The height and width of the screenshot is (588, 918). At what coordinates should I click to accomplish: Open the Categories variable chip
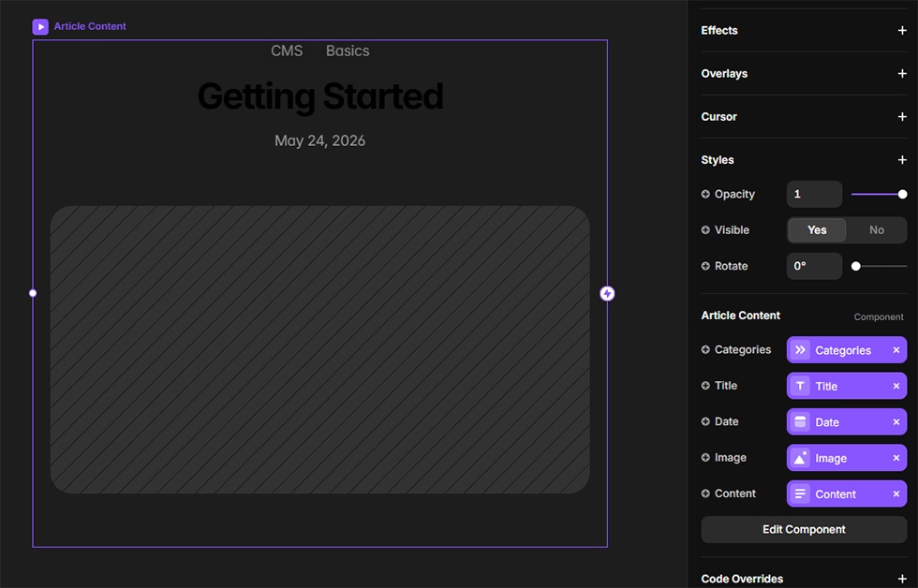click(x=847, y=350)
